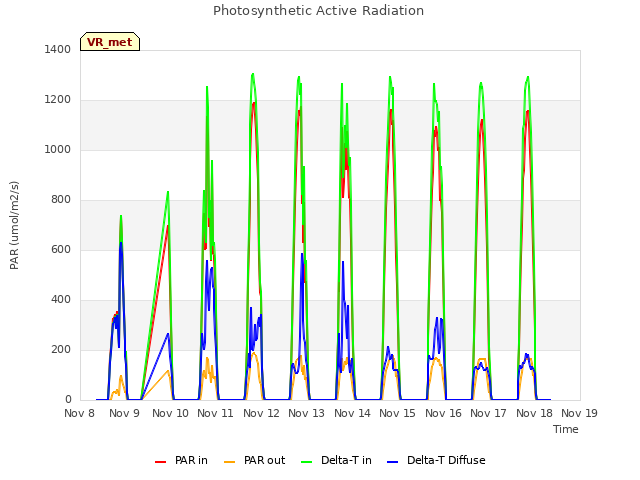This screenshot has width=640, height=480.
Task: Click the Nov 10 x-axis tick label
Action: 170,413
